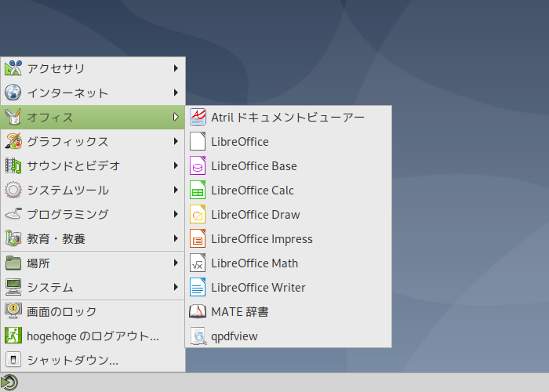549x392 pixels.
Task: Open MATE 辞書 from the submenu
Action: click(x=288, y=311)
